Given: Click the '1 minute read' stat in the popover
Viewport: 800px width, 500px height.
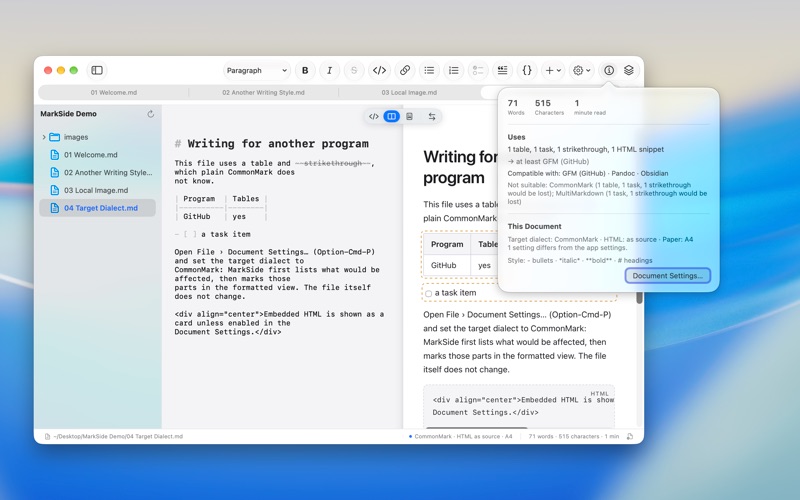Looking at the screenshot, I should (590, 107).
